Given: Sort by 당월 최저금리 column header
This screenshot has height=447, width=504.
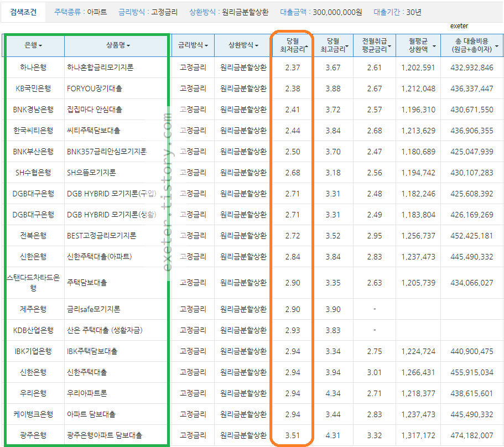Looking at the screenshot, I should [293, 45].
